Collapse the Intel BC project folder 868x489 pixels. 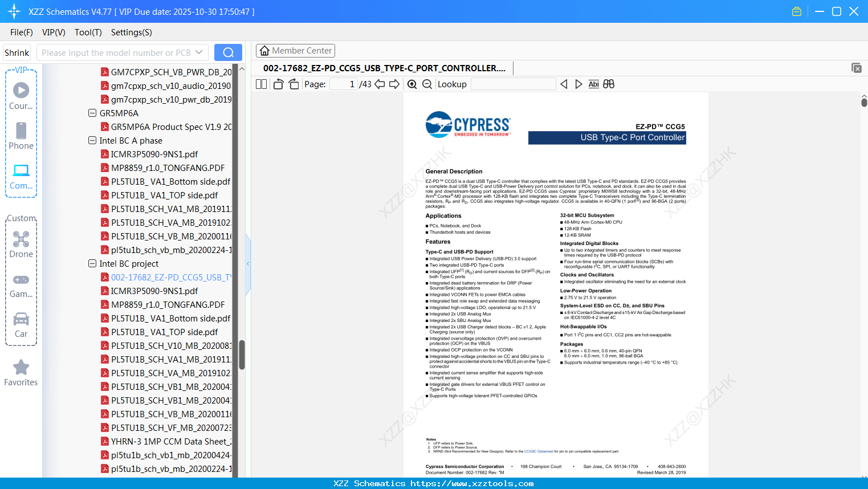point(92,263)
